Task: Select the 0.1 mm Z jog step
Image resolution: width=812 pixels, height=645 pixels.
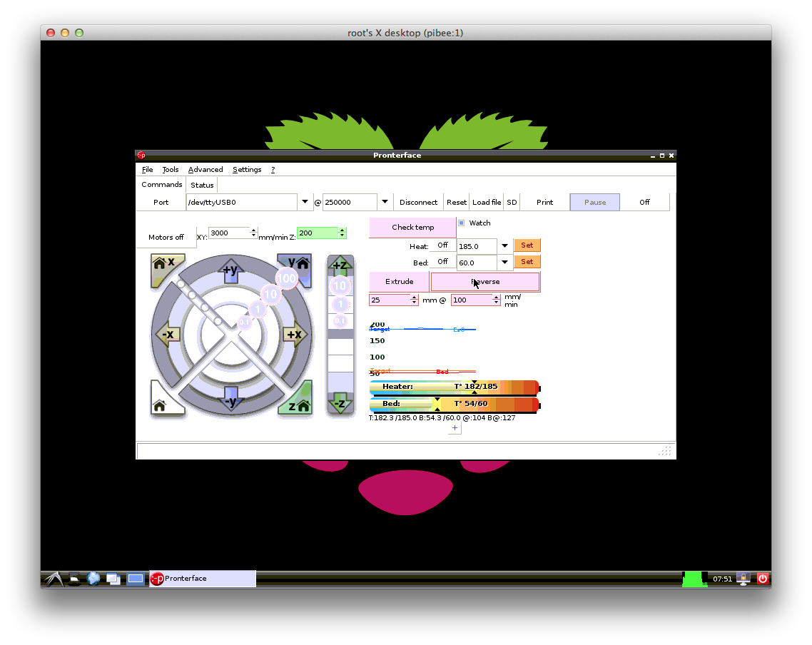Action: (x=340, y=321)
